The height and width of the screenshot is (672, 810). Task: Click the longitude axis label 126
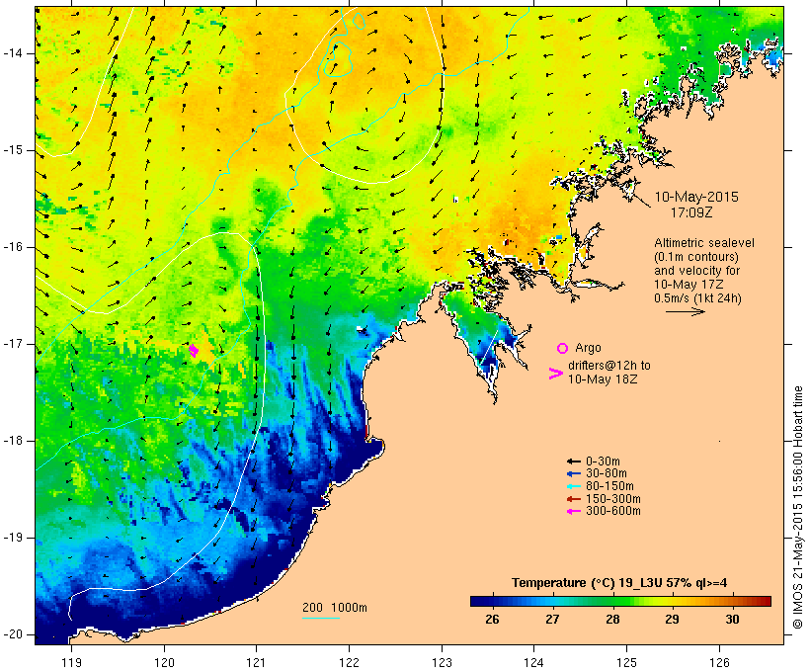(x=719, y=662)
